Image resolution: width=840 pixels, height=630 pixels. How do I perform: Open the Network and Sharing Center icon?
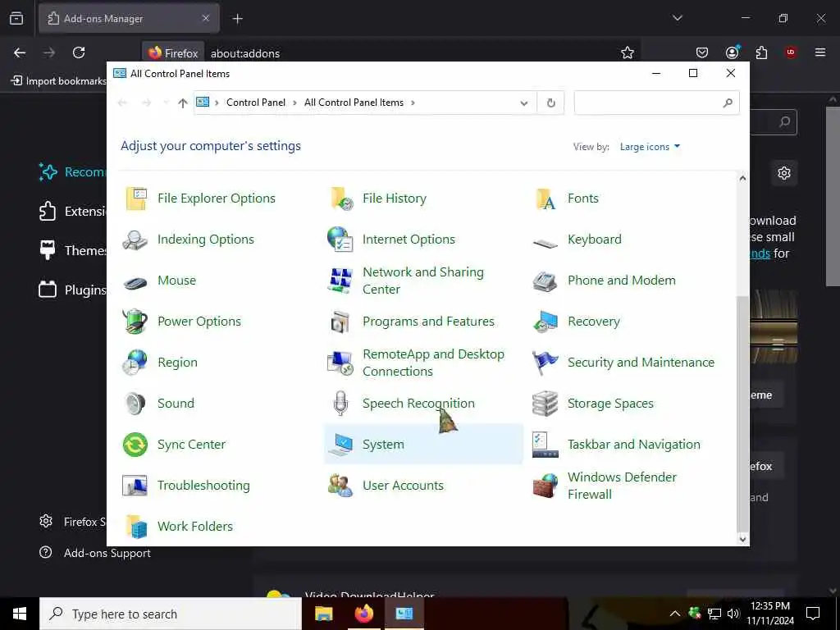(340, 281)
